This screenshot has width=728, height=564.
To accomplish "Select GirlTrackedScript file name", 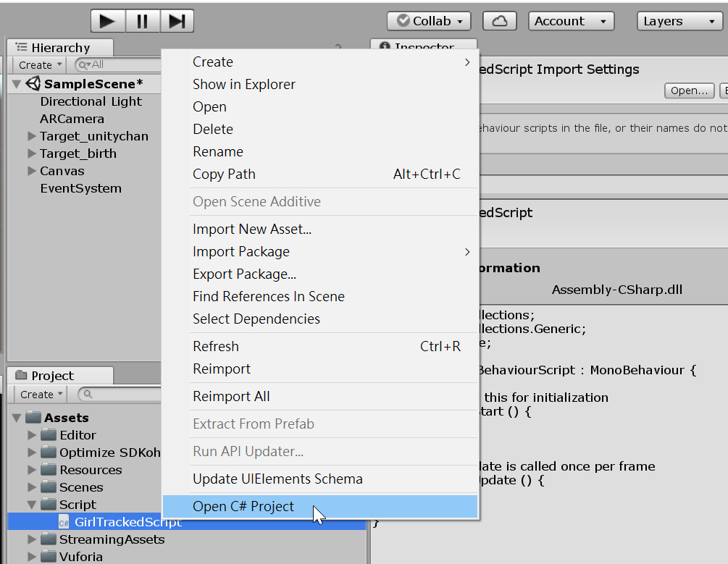I will tap(128, 522).
